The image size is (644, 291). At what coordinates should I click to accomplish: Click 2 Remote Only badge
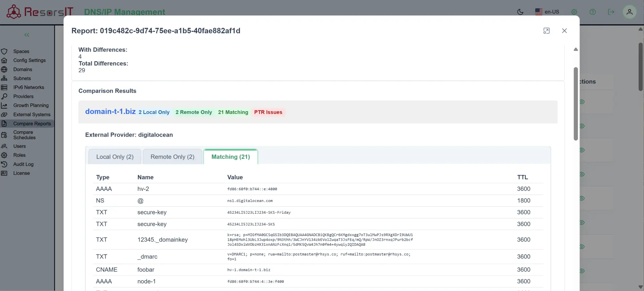click(194, 112)
